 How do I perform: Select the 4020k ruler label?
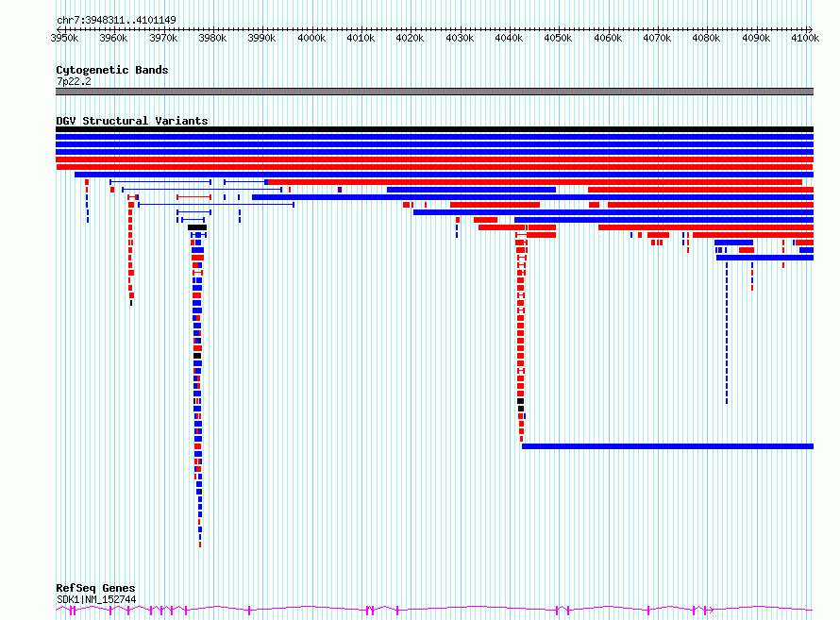410,38
